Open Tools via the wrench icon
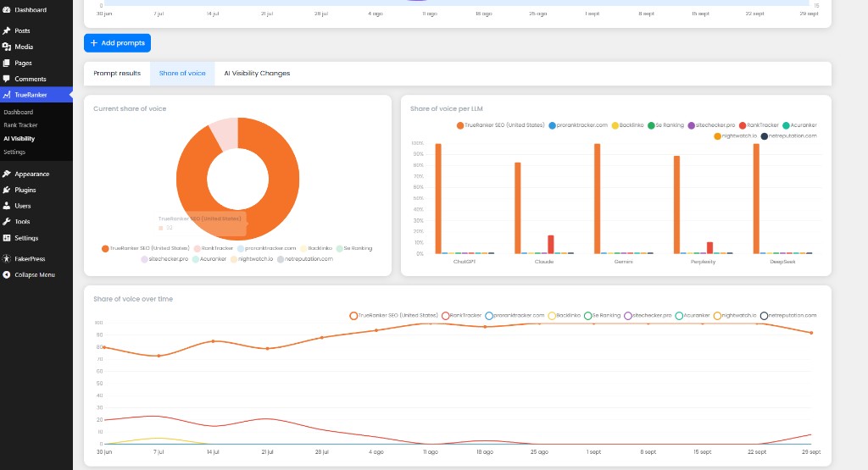 coord(7,222)
